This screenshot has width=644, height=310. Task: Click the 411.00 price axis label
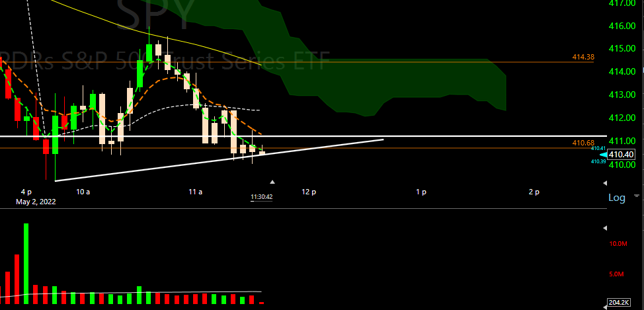(x=623, y=141)
